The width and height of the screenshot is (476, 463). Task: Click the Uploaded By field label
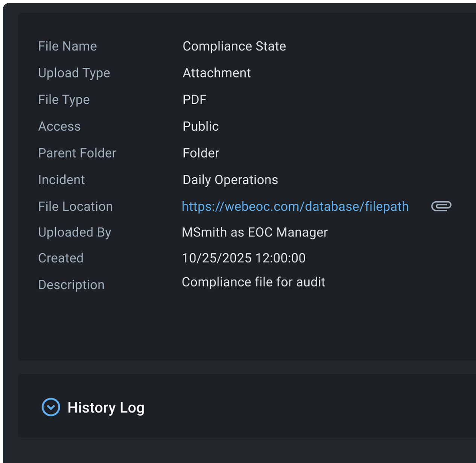pos(75,233)
